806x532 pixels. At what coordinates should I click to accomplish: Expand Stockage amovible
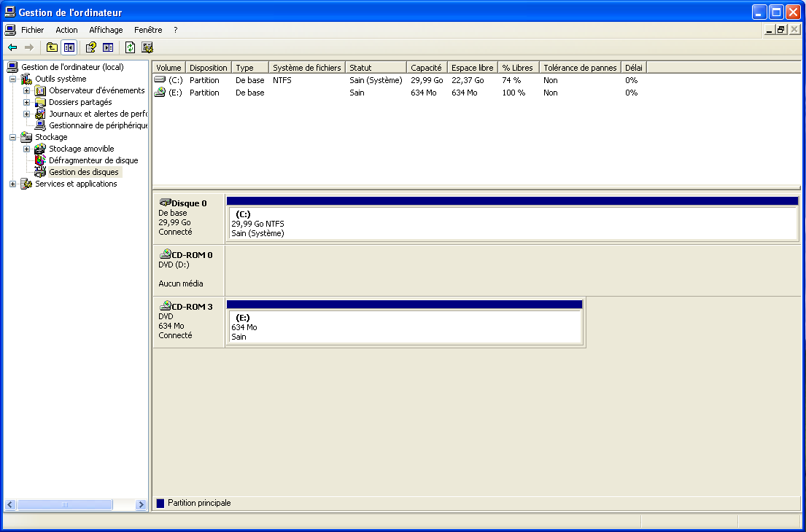(27, 149)
